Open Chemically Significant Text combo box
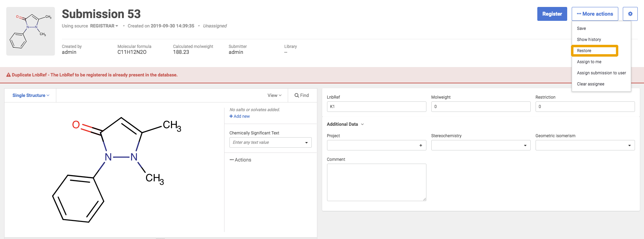The width and height of the screenshot is (644, 239). [270, 142]
